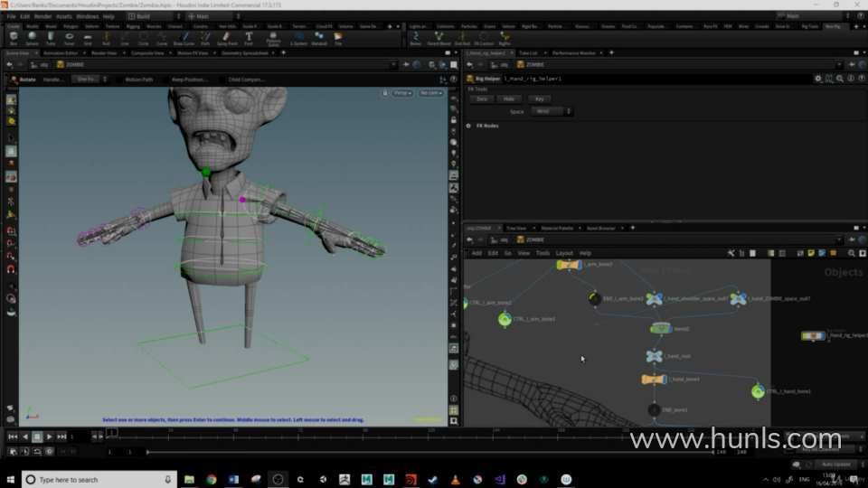Select the Draw Curve shelf tool

184,38
